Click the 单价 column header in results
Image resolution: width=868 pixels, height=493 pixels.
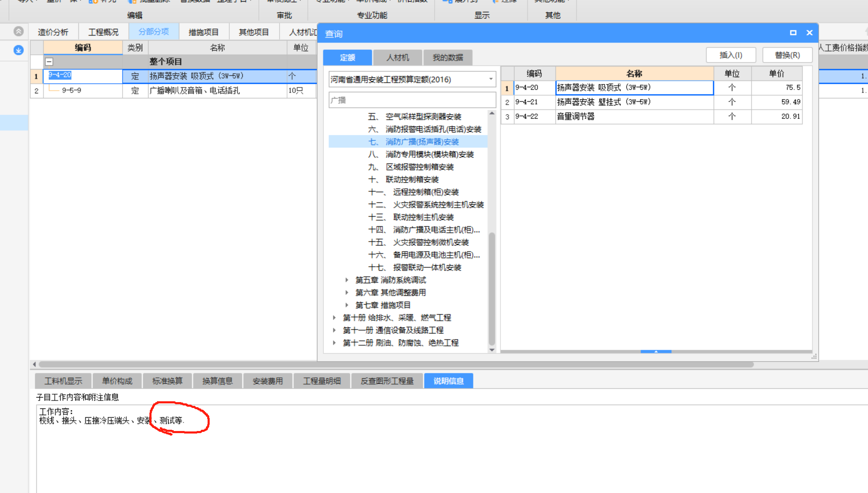tap(776, 73)
